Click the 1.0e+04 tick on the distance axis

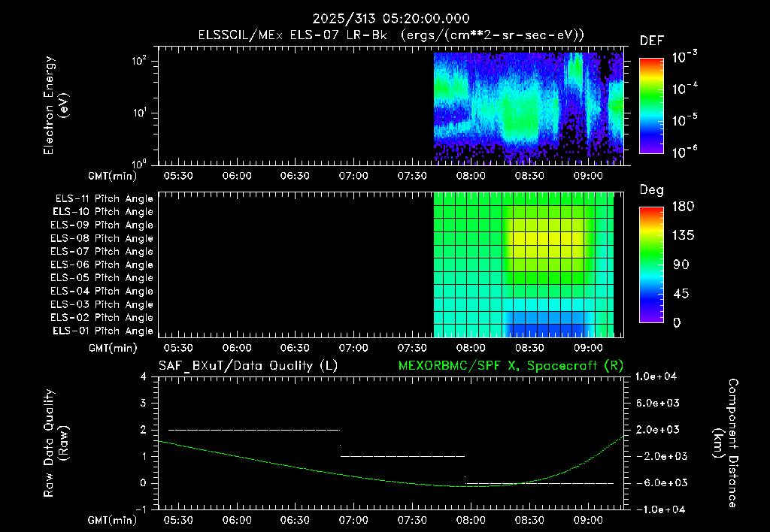[x=656, y=376]
